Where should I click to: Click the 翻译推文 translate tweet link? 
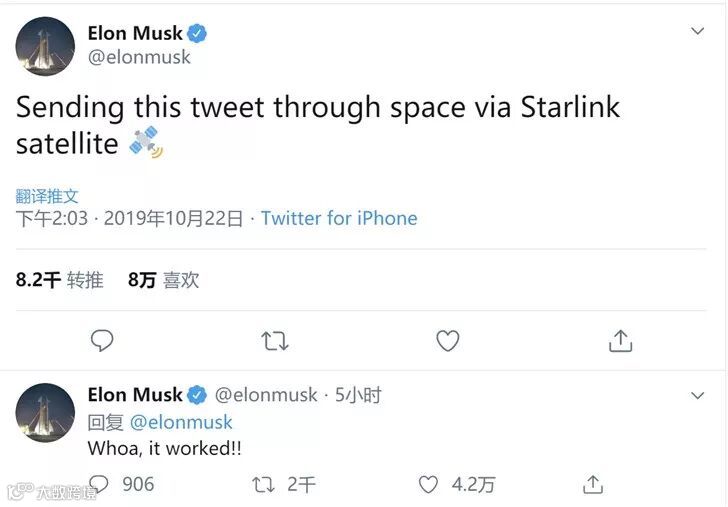tap(47, 196)
